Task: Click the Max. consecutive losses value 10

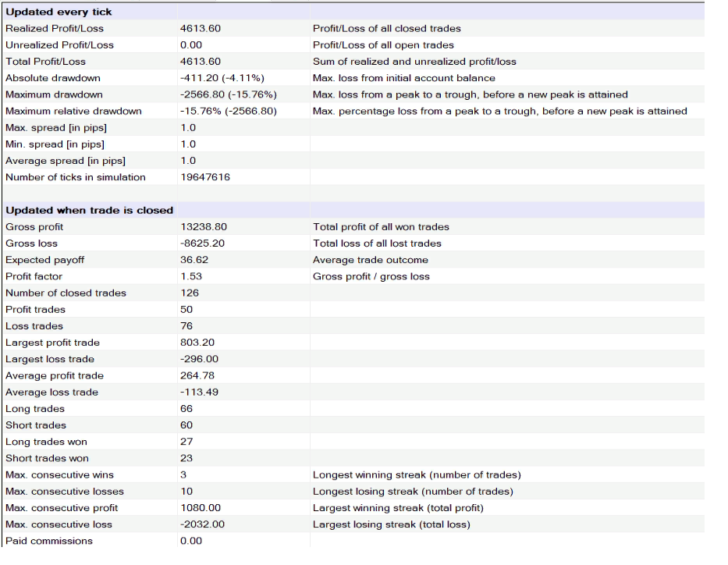Action: point(186,492)
